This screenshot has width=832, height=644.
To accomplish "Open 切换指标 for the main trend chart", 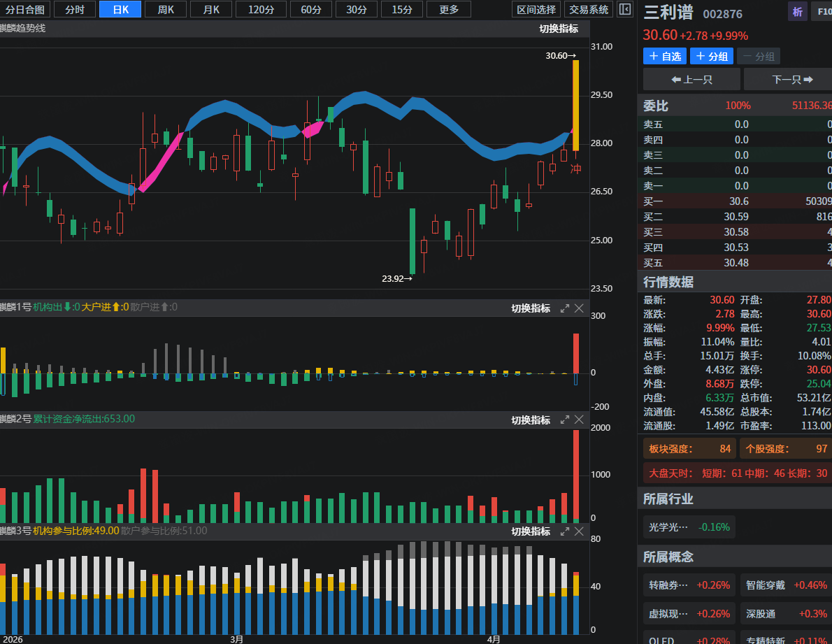I will (x=559, y=29).
